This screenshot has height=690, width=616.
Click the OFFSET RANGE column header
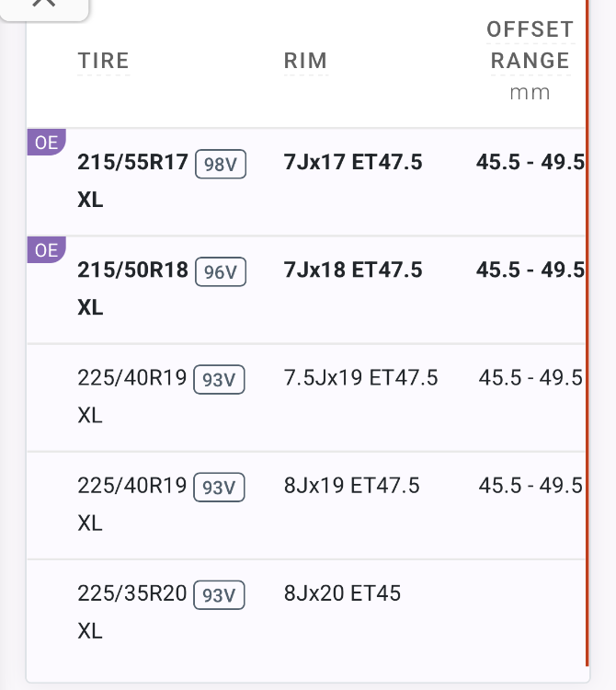coord(530,45)
